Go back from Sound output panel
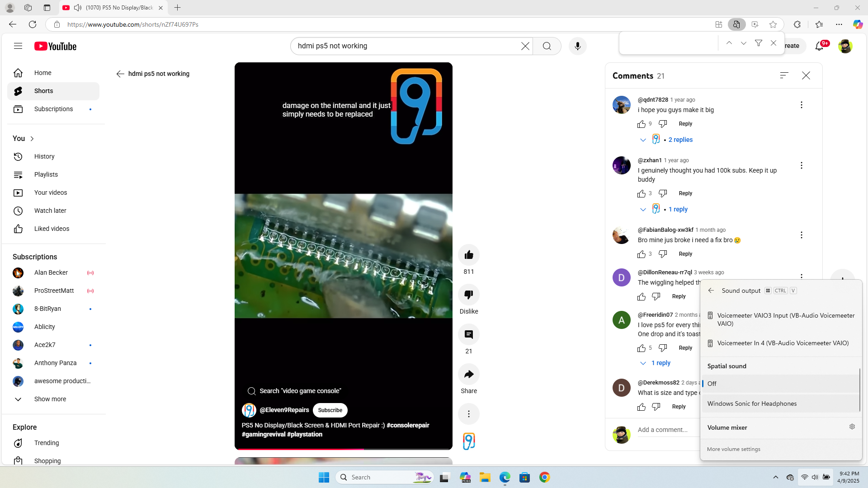This screenshot has height=488, width=868. [x=711, y=291]
